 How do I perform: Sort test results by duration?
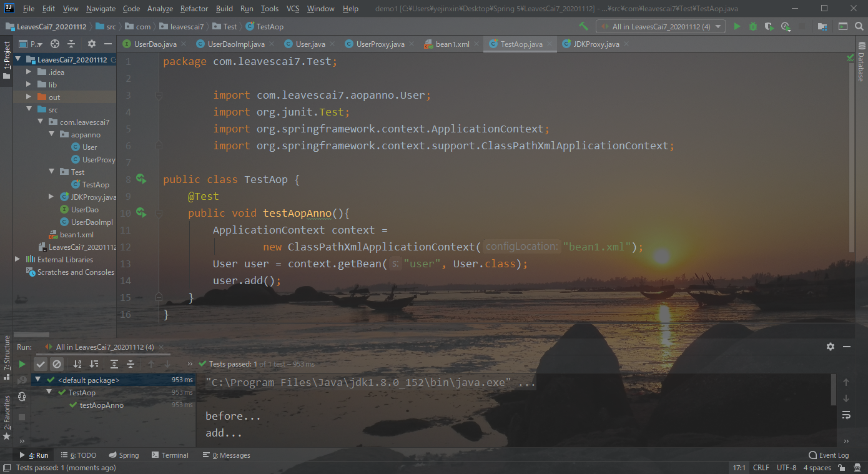coord(94,363)
